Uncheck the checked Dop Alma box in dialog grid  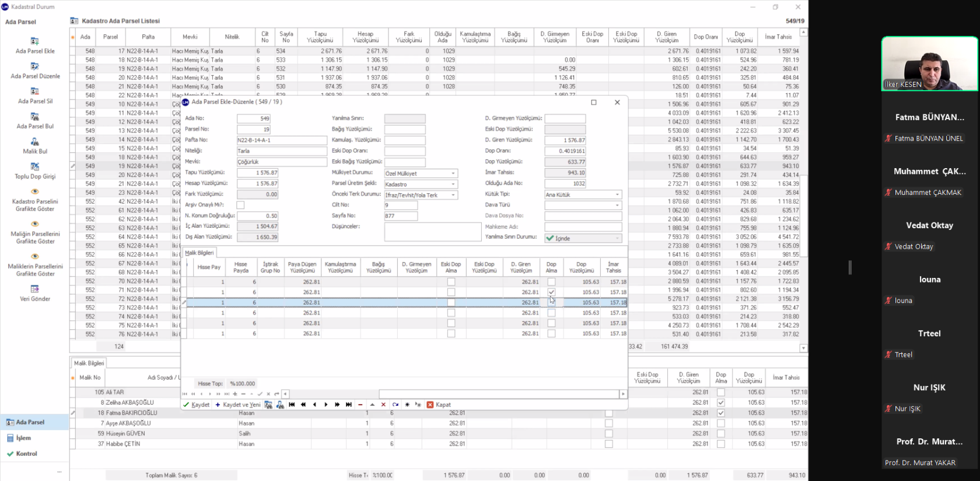551,292
